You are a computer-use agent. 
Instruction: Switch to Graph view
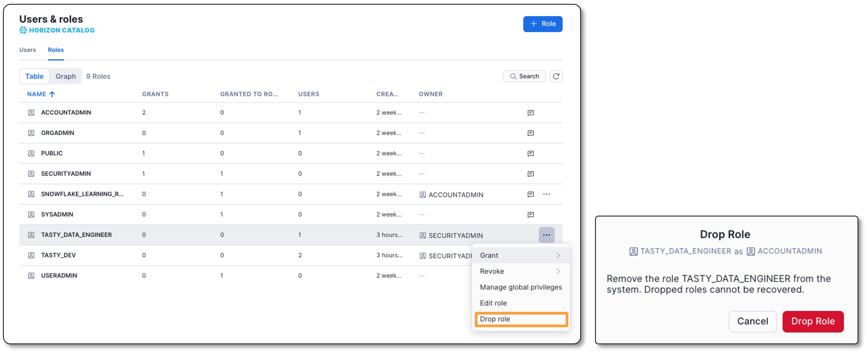pos(66,76)
